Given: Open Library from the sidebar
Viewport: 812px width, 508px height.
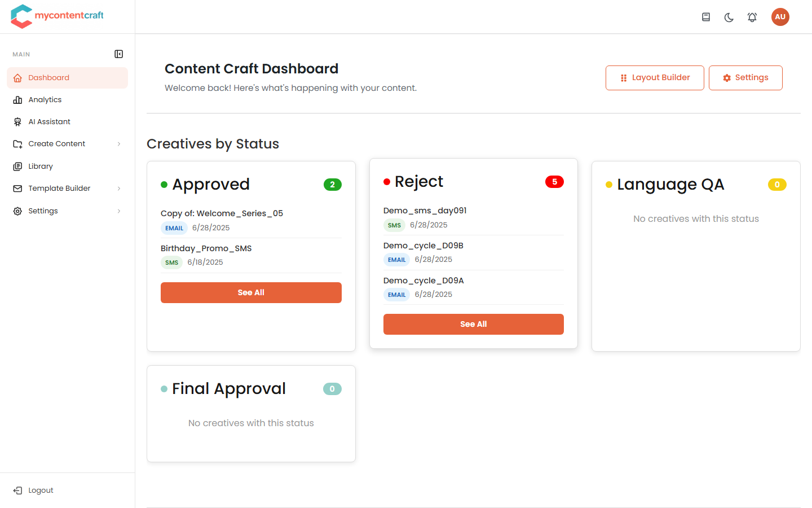Looking at the screenshot, I should point(67,167).
